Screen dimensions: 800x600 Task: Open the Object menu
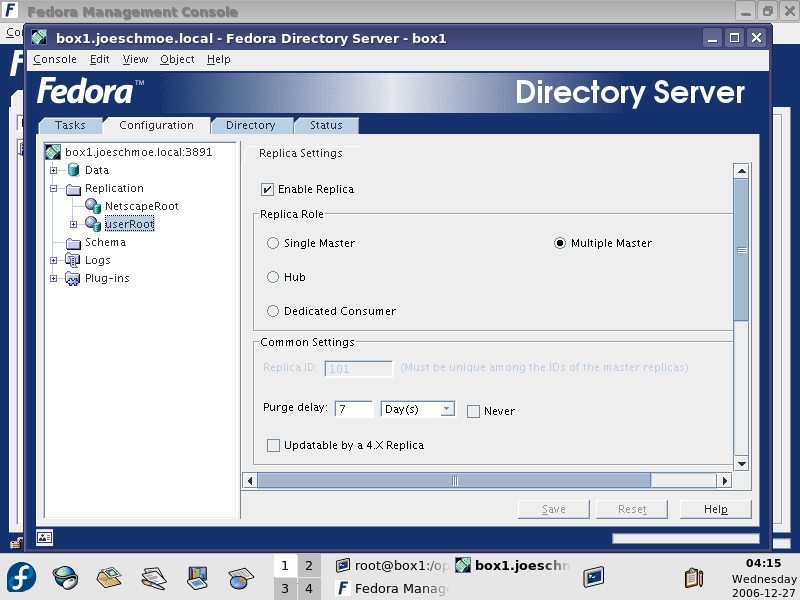point(177,59)
